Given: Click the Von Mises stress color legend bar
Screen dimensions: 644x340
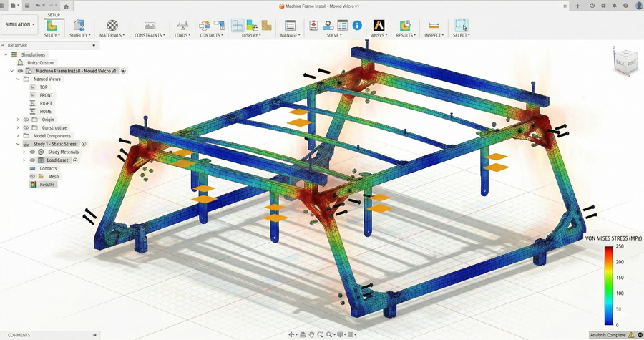Looking at the screenshot, I should [x=608, y=286].
